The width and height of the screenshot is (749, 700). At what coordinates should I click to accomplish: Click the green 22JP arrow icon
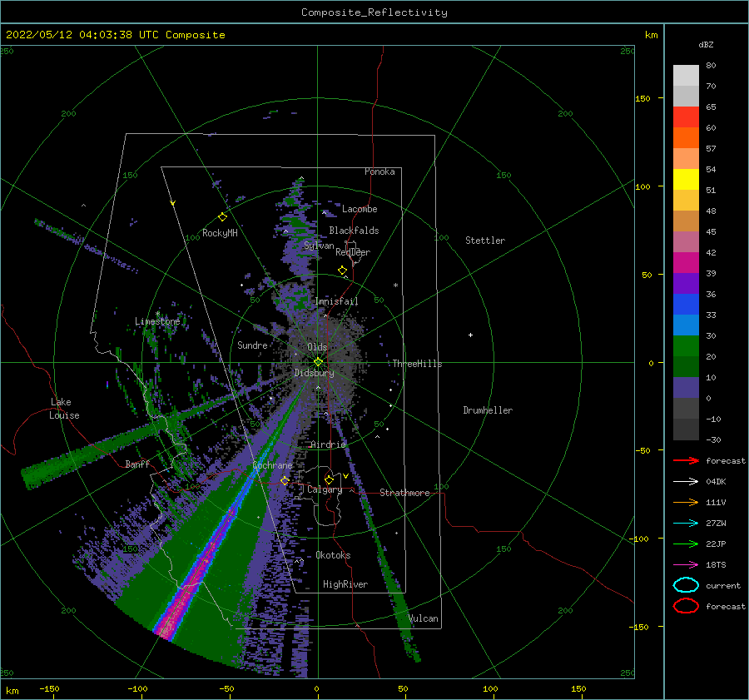pos(686,544)
